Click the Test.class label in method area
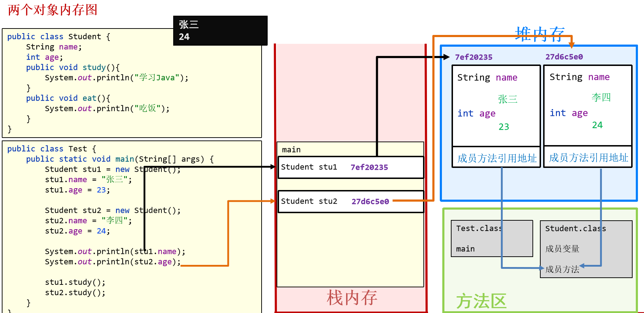644x313 pixels. point(479,228)
